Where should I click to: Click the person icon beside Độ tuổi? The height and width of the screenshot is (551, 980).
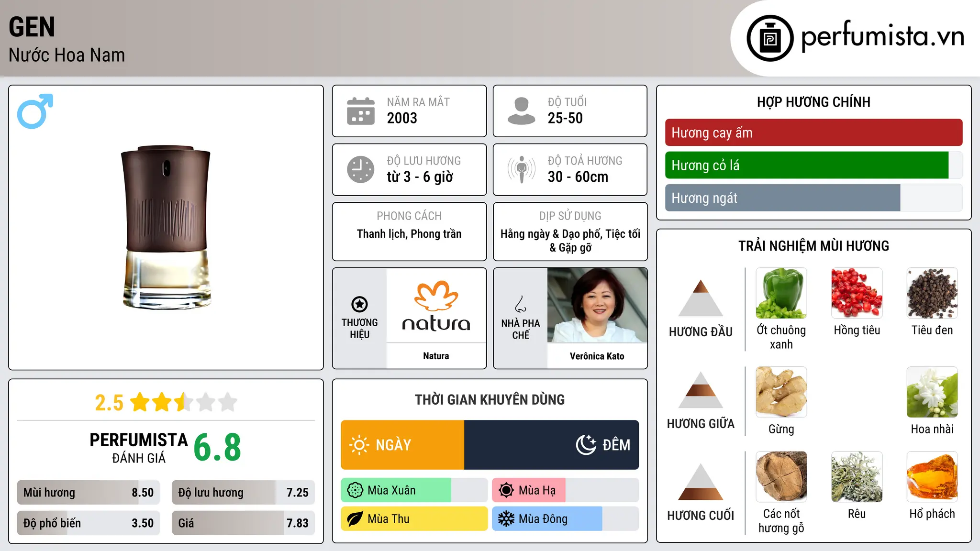[521, 111]
